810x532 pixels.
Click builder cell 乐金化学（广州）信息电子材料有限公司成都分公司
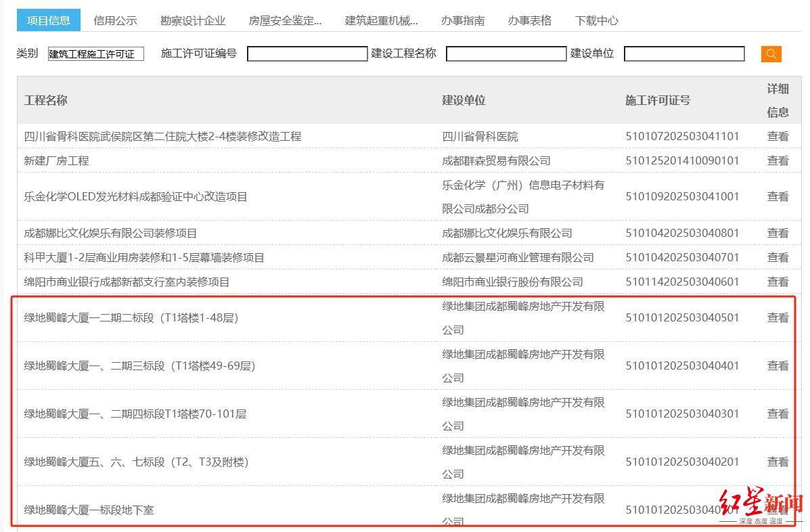523,197
